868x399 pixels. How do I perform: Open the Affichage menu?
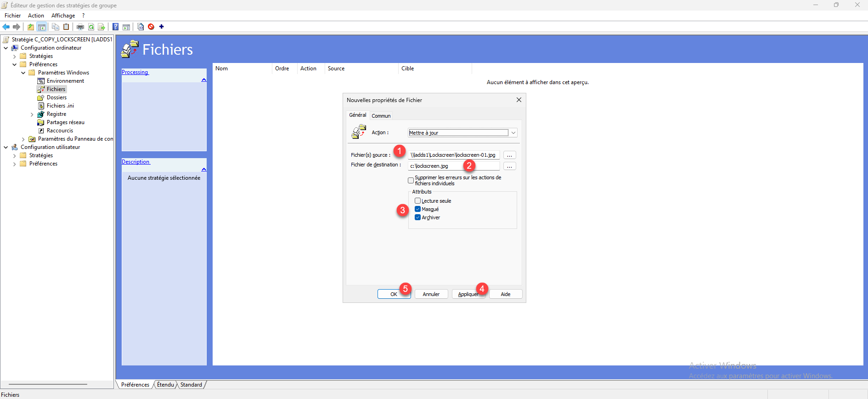tap(63, 16)
